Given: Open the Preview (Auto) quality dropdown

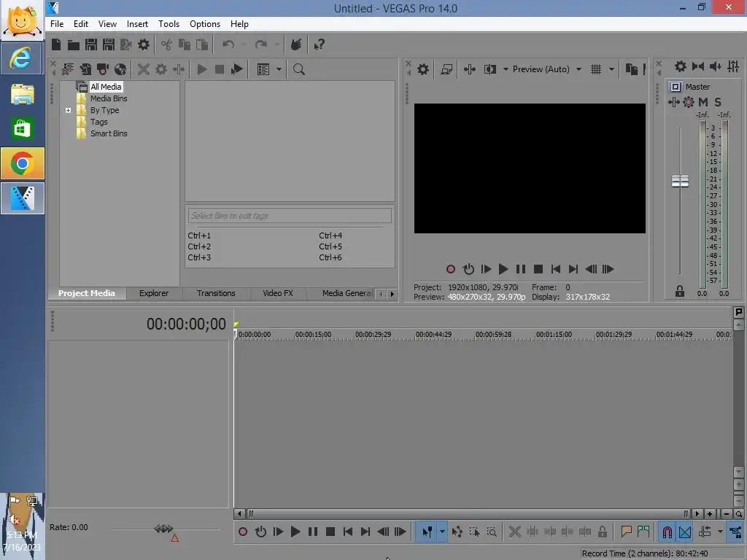Looking at the screenshot, I should (578, 69).
